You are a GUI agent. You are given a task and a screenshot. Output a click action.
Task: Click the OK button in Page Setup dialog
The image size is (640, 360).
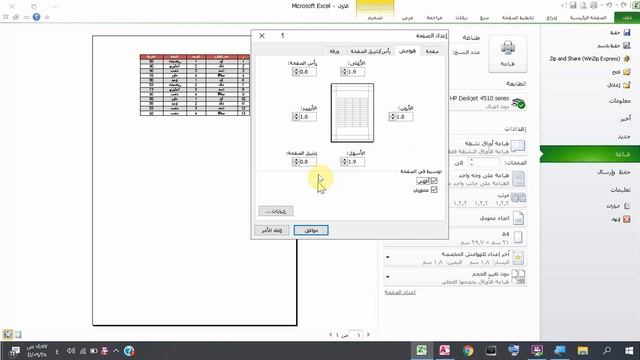point(311,230)
